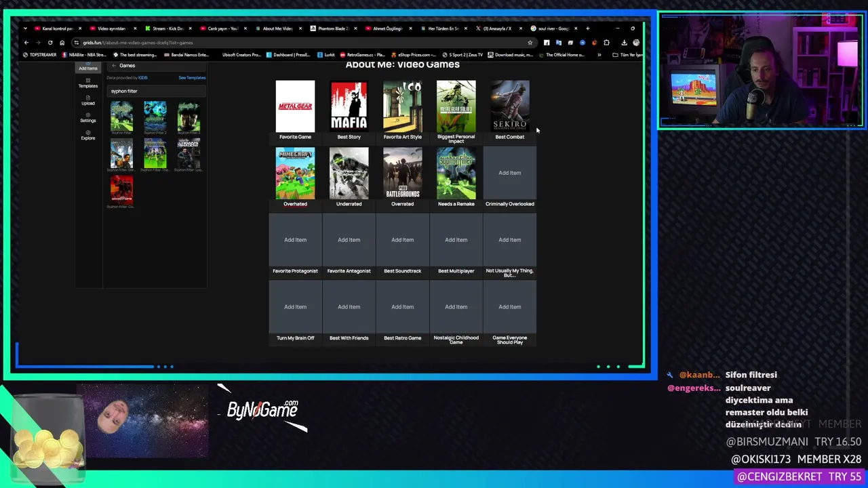Add an item to Best With Friends
The height and width of the screenshot is (488, 868).
click(x=349, y=307)
